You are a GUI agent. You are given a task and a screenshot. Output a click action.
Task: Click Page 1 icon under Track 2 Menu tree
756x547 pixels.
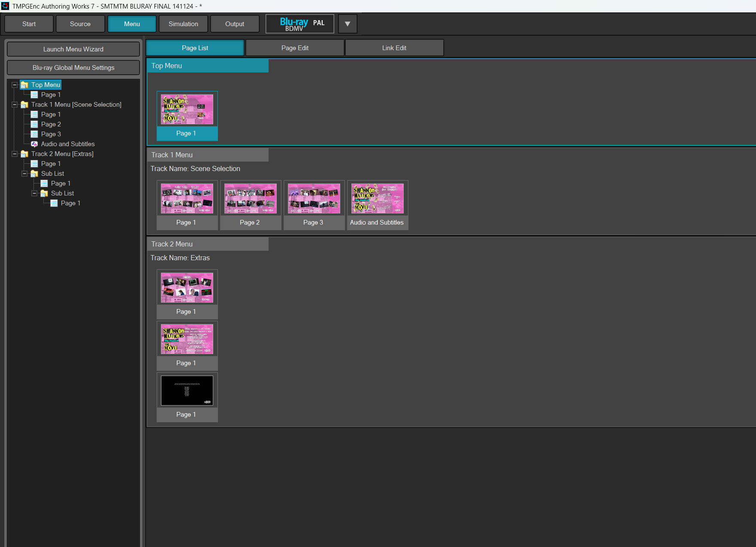(x=34, y=164)
